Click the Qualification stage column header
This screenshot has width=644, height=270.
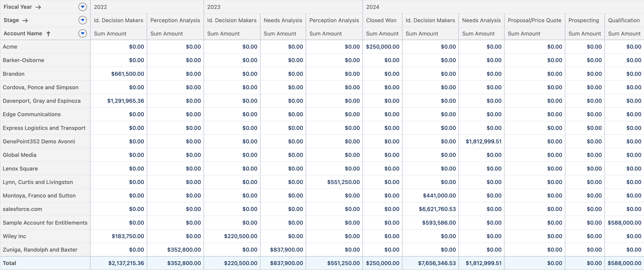[624, 20]
